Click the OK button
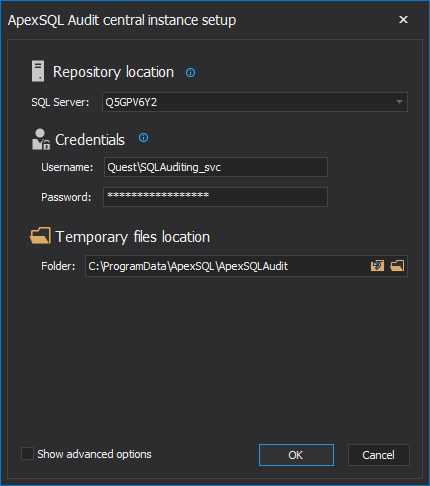This screenshot has width=430, height=486. 296,455
